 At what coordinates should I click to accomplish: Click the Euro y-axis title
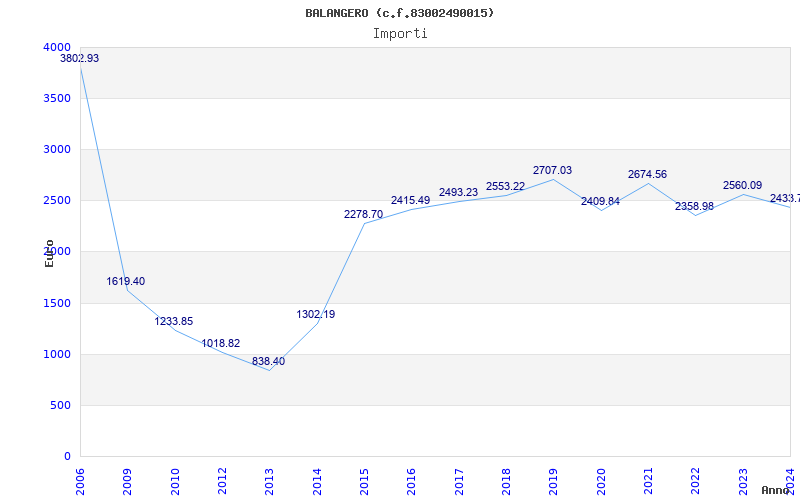coord(49,252)
